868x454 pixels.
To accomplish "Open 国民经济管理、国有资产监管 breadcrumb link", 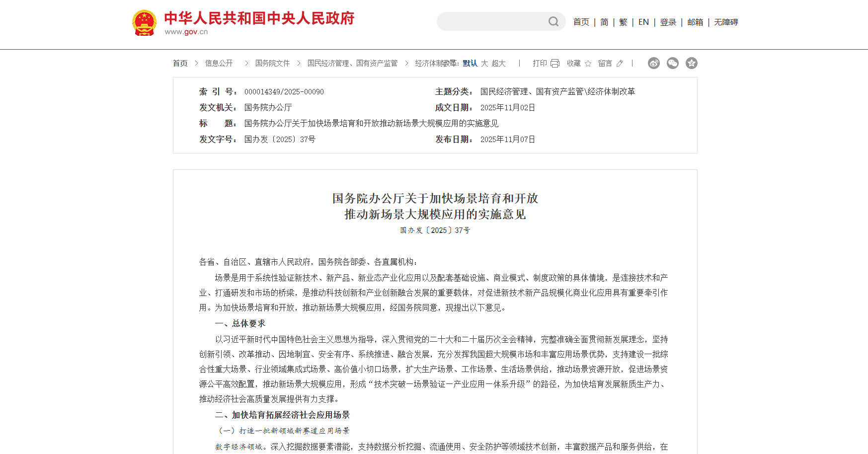I will tap(352, 63).
